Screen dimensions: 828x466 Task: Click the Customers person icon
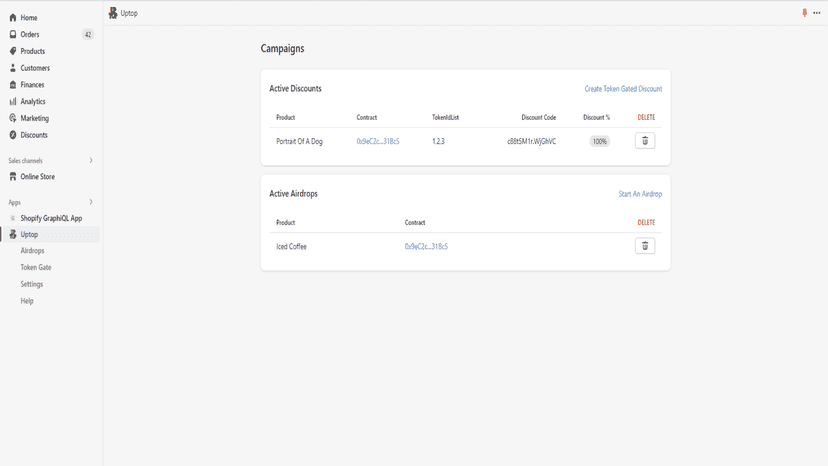click(13, 68)
